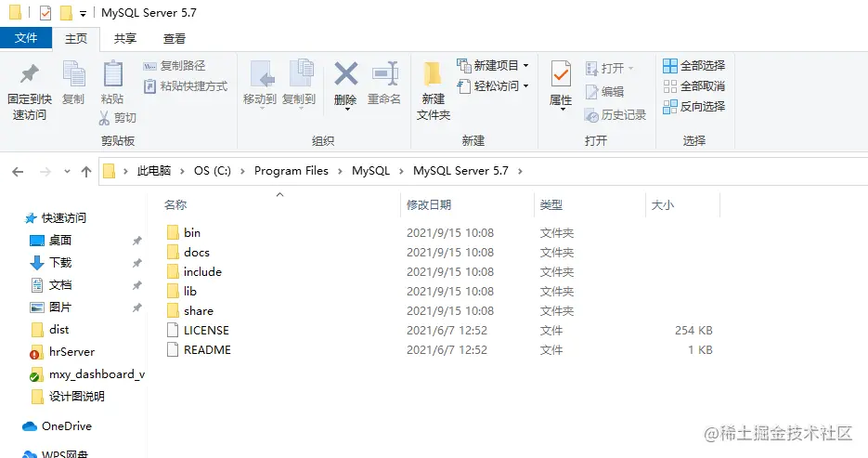868x458 pixels.
Task: Switch to the 查看 ribbon tab
Action: click(175, 39)
